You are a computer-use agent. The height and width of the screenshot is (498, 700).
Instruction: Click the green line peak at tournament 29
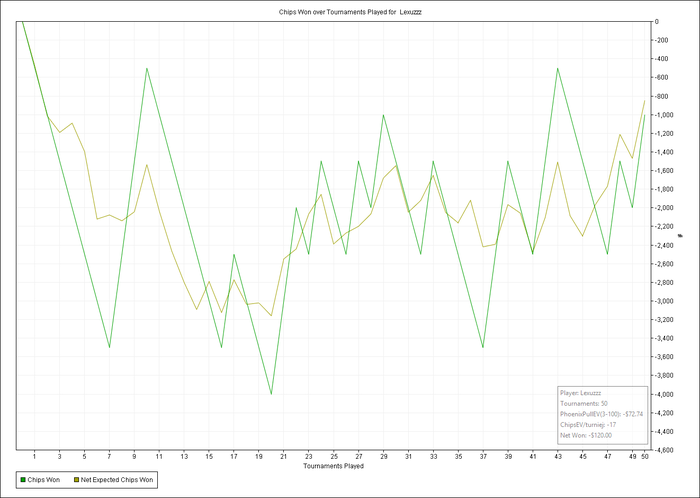[383, 115]
